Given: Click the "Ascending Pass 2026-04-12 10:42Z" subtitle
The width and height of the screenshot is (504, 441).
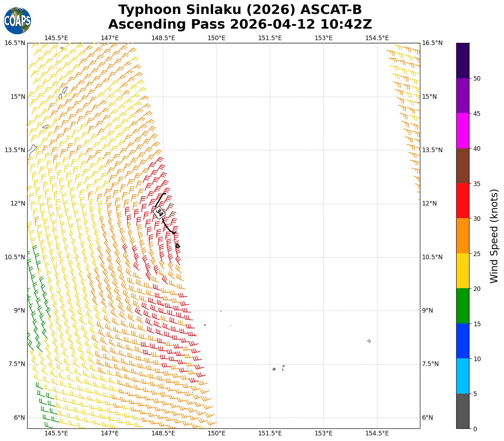Looking at the screenshot, I should [240, 24].
